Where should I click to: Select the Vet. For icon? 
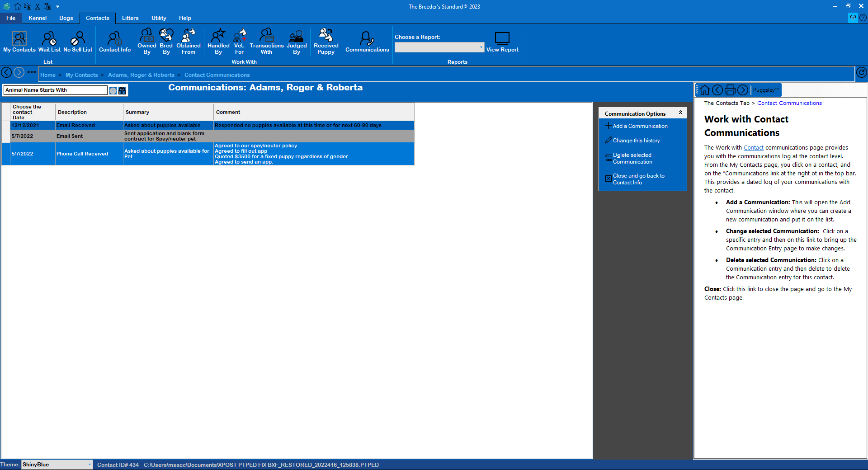click(239, 41)
